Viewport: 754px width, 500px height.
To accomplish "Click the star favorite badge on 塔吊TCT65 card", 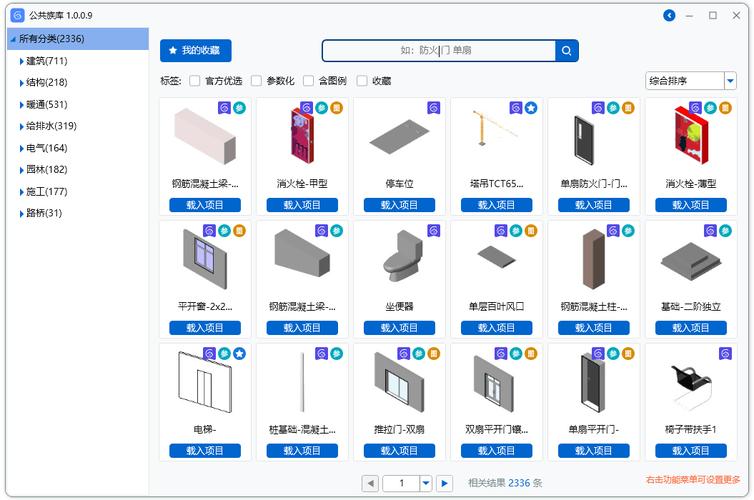I will click(531, 107).
